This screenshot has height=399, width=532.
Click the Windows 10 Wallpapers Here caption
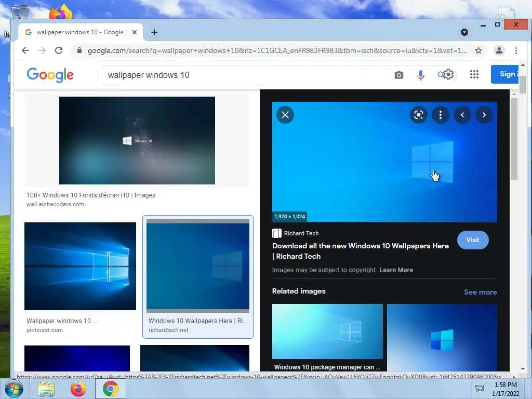pyautogui.click(x=198, y=321)
